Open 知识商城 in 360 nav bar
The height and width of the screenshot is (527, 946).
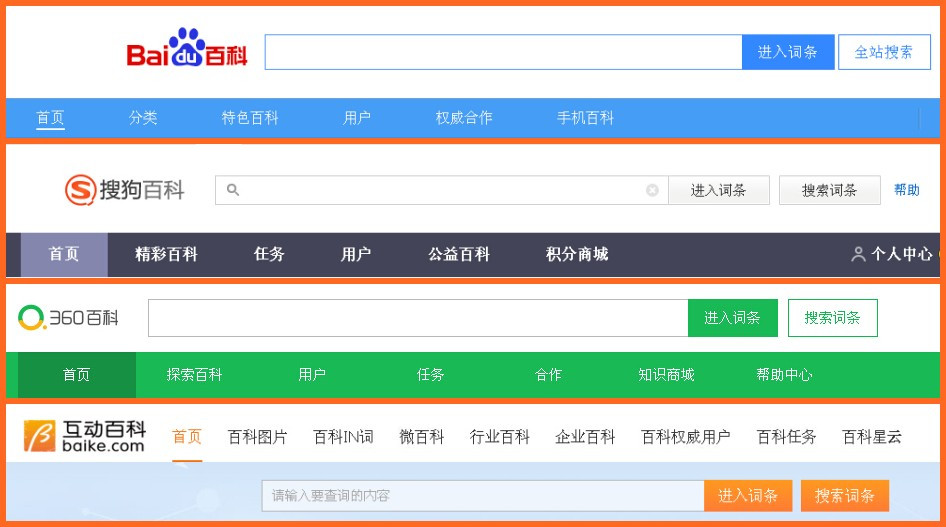coord(666,374)
